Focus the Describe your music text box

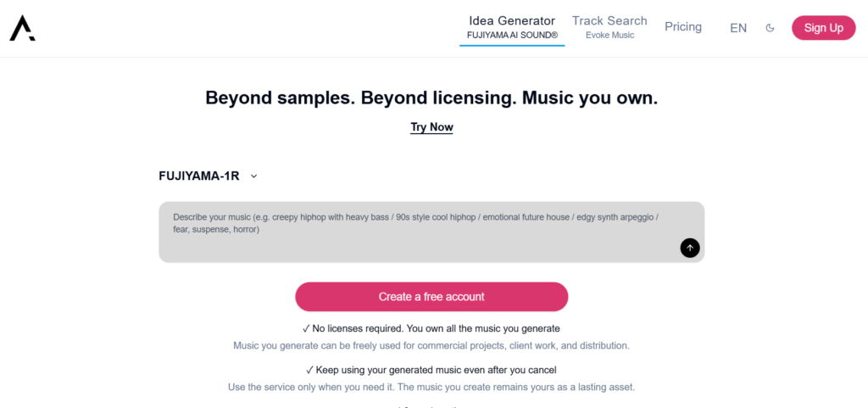[431, 232]
